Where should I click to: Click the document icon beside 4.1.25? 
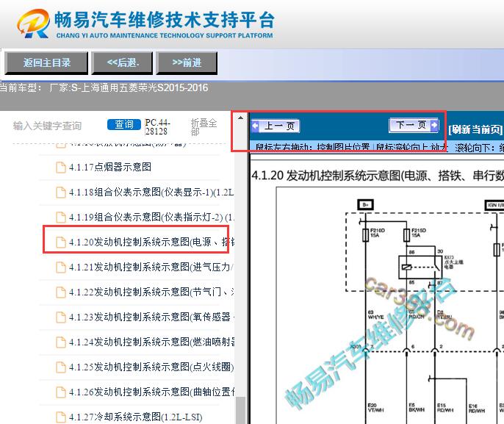coord(61,367)
